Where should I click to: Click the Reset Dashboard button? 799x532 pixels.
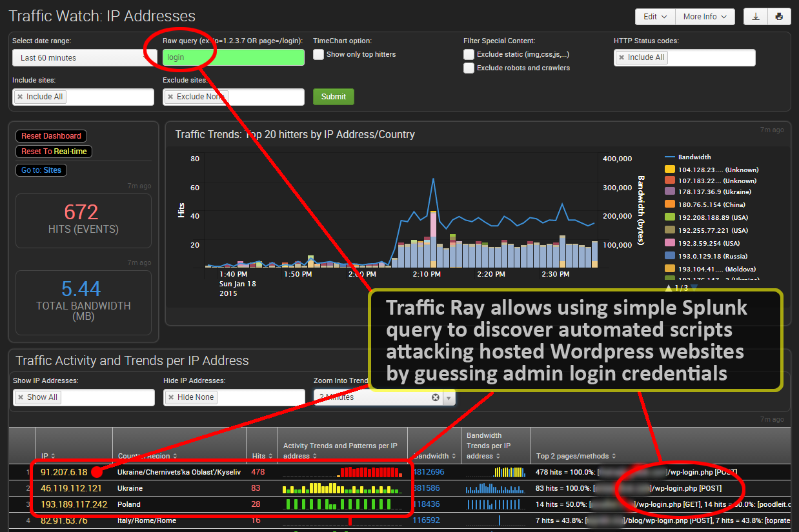[51, 136]
